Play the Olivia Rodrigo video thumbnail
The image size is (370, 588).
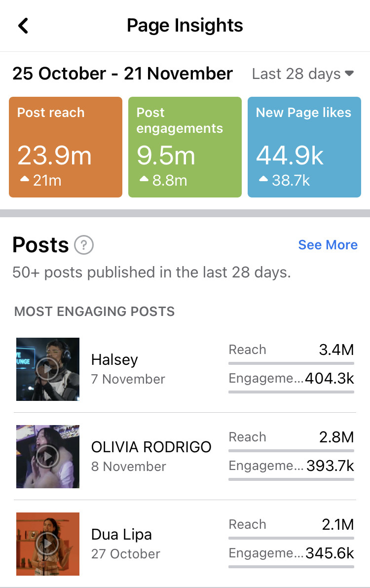(48, 457)
